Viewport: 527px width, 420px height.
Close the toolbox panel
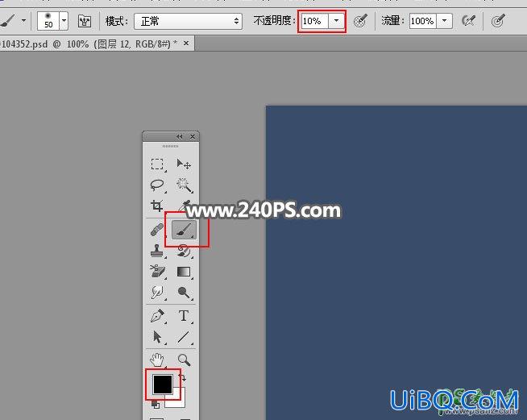point(193,136)
